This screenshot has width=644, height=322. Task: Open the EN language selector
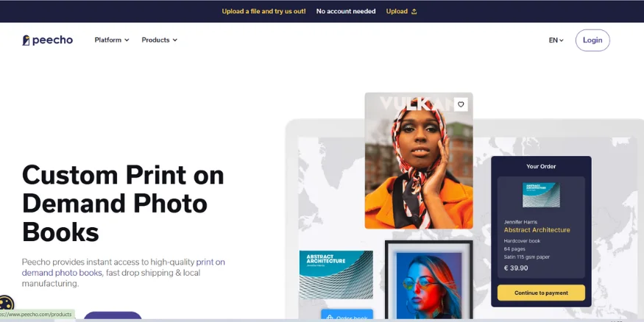tap(556, 40)
